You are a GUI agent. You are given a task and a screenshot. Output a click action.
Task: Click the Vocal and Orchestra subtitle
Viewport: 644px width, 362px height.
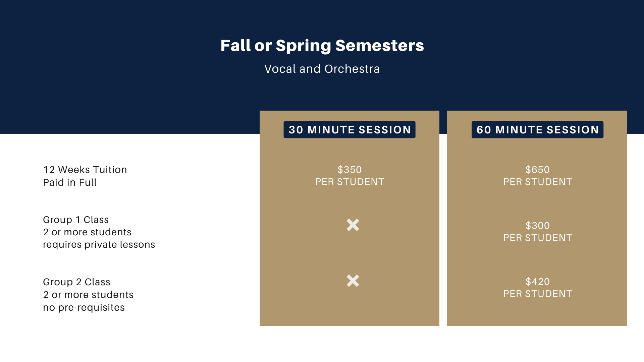pos(322,69)
